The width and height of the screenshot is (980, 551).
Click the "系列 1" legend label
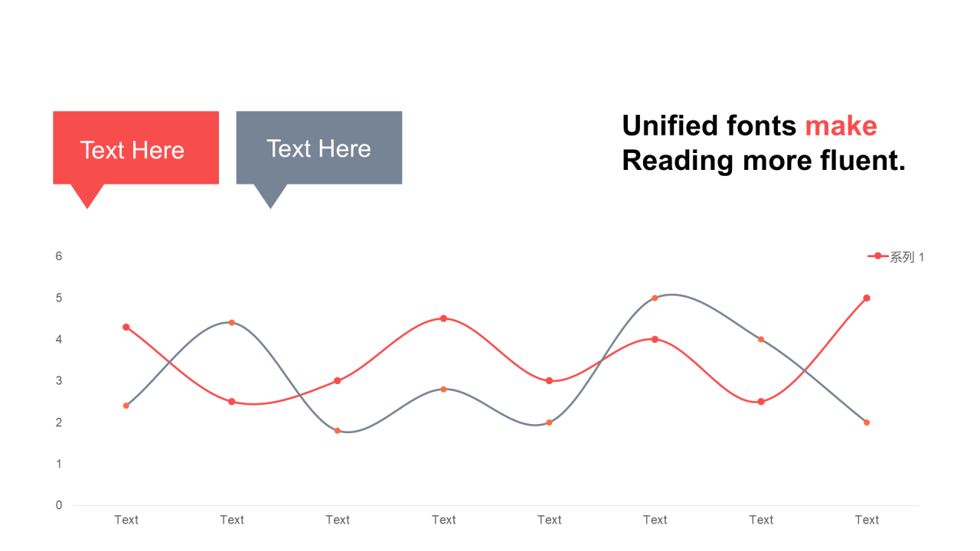(906, 257)
